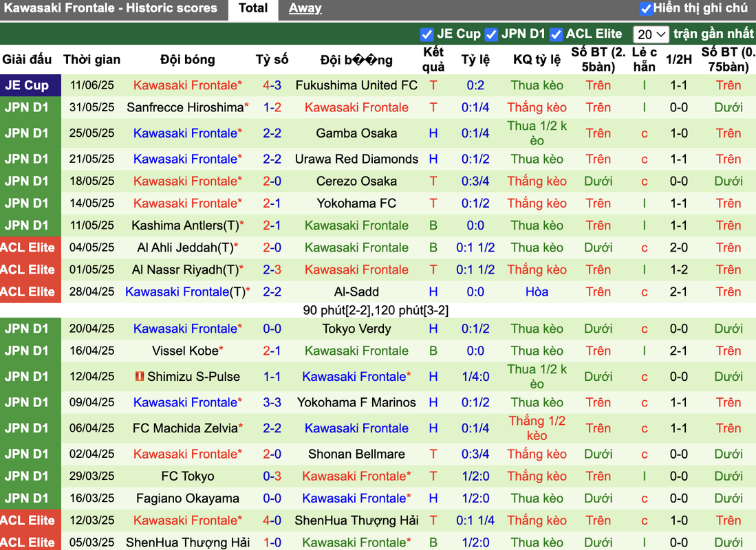Screen dimensions: 756x550
Task: Switch to the Total tab
Action: (x=253, y=8)
